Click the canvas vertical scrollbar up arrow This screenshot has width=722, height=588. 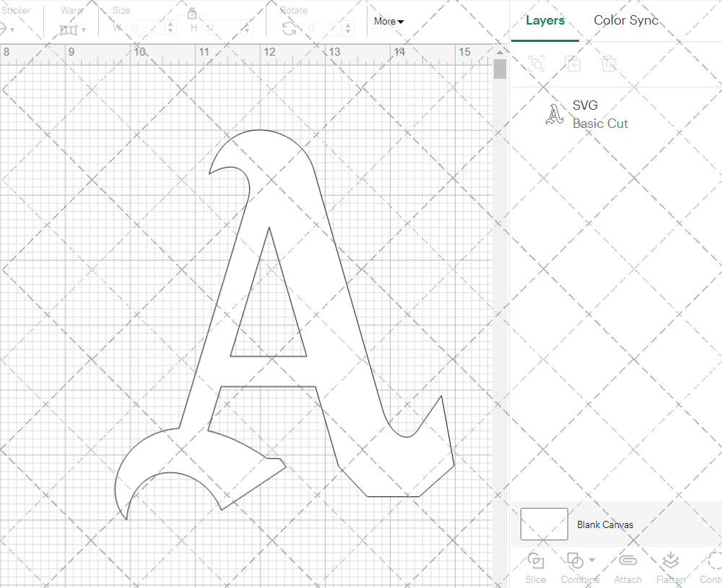pos(500,53)
